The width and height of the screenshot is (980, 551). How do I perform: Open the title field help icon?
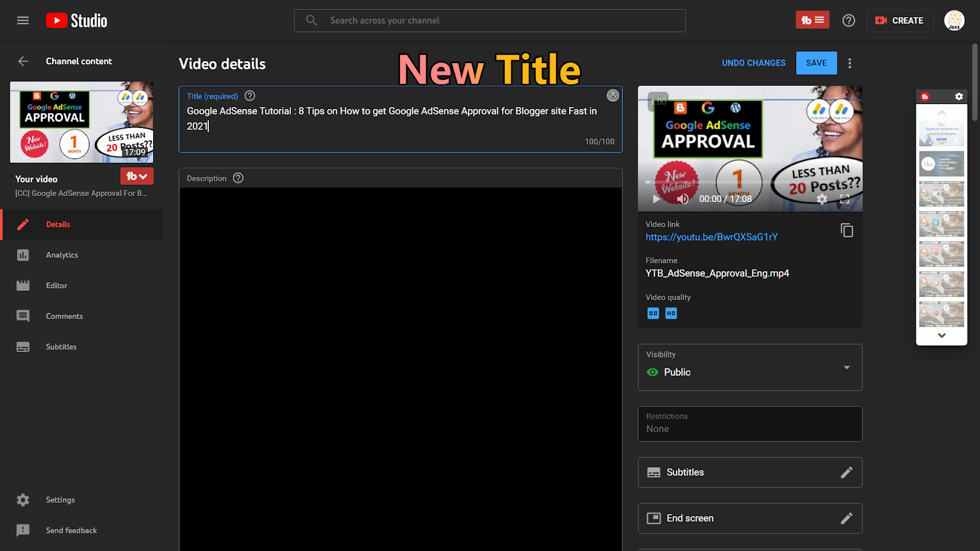tap(250, 96)
